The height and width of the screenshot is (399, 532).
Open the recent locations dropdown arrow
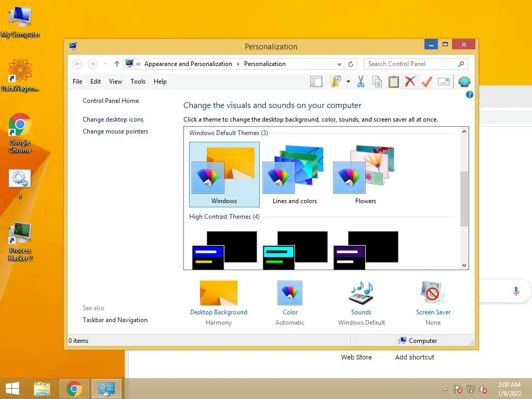click(105, 64)
